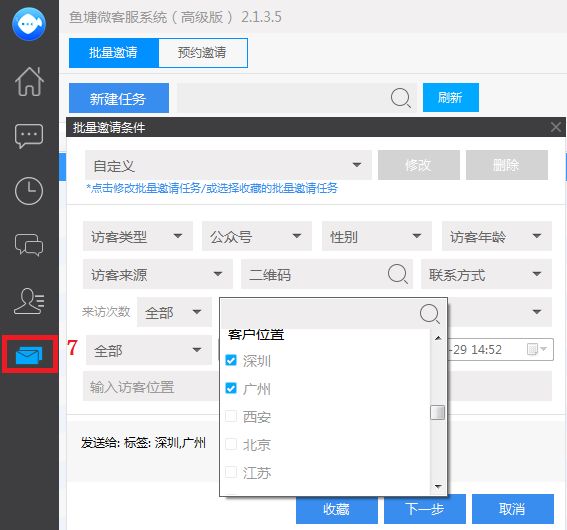Click the search magnifier in 客户位置 popup
Viewport: 567px width, 530px height.
[x=430, y=313]
